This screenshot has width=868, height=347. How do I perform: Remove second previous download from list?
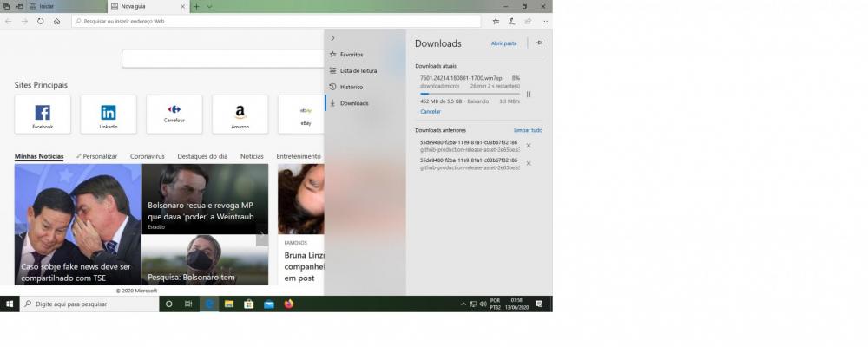click(x=529, y=163)
